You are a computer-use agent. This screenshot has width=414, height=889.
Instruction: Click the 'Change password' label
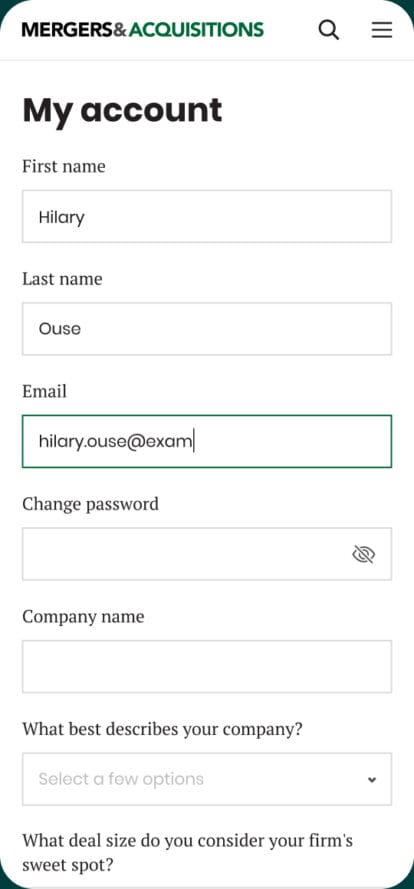click(x=91, y=504)
